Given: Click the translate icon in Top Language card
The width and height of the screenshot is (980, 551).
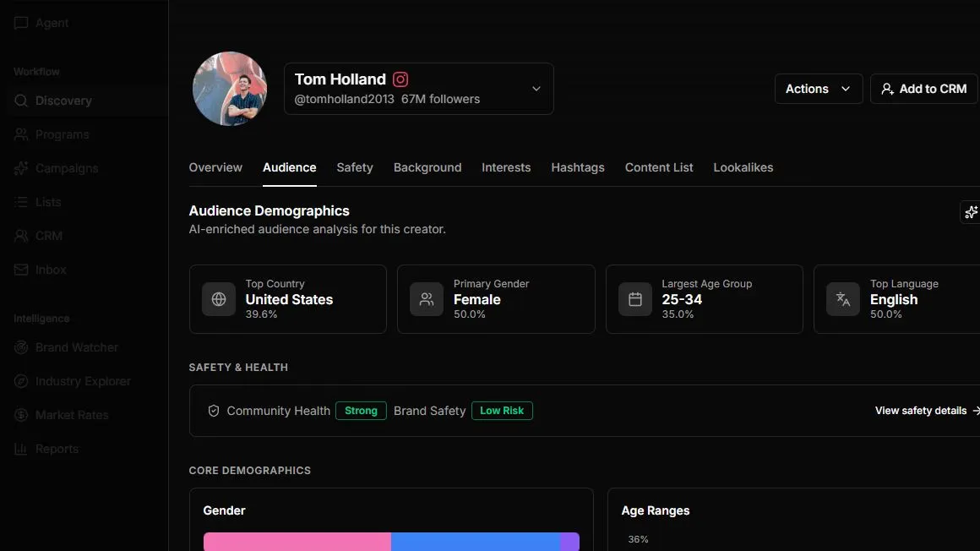Looking at the screenshot, I should click(843, 299).
